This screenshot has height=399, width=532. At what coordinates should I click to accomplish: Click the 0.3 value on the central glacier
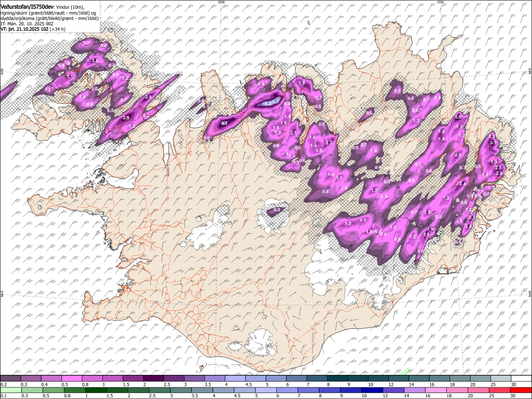coord(277,209)
